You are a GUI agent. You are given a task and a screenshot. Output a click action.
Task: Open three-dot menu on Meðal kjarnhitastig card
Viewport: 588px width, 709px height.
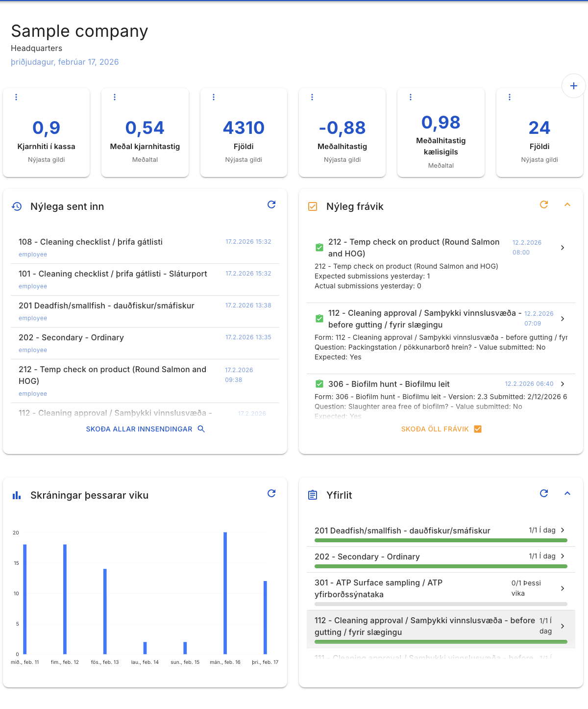(x=115, y=97)
